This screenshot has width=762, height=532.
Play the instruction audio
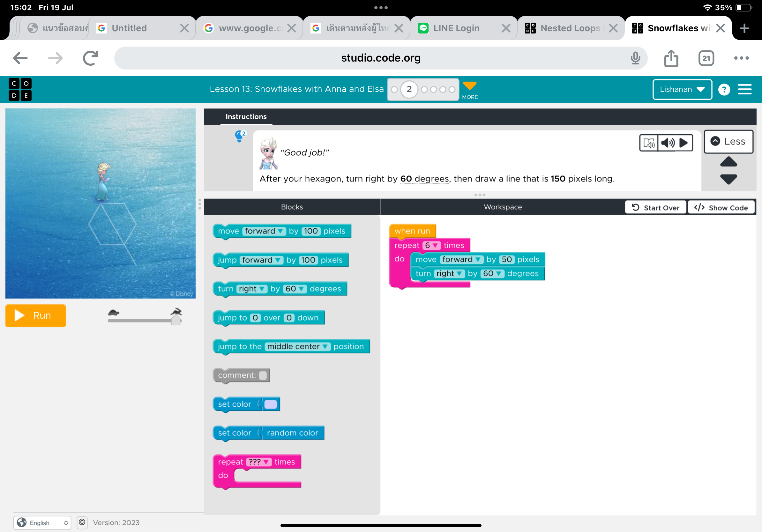684,143
